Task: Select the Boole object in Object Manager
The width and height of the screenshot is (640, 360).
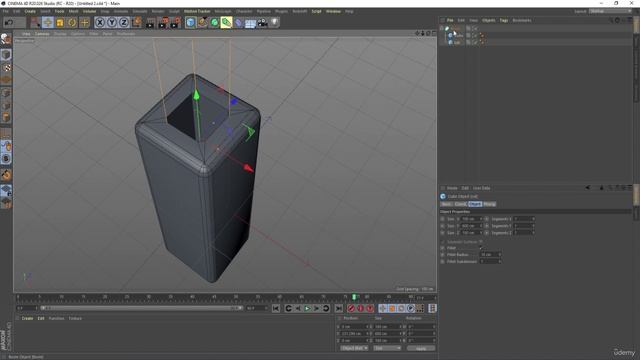Action: pos(455,29)
